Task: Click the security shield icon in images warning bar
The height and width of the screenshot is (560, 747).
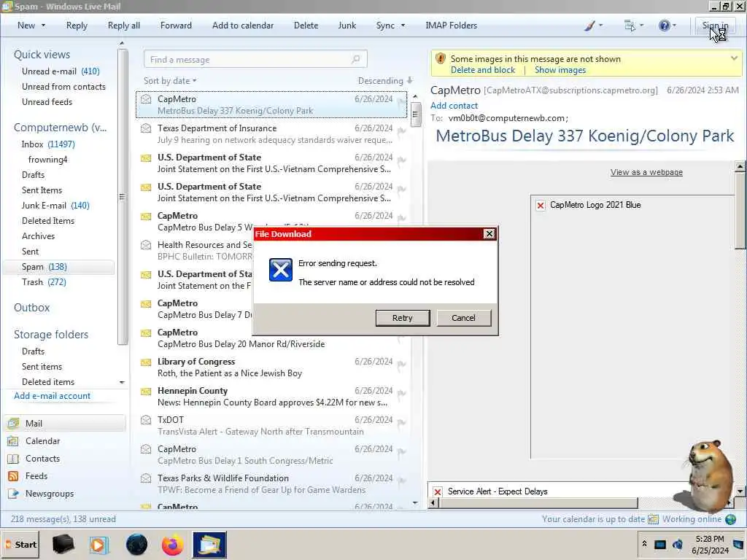Action: tap(441, 58)
